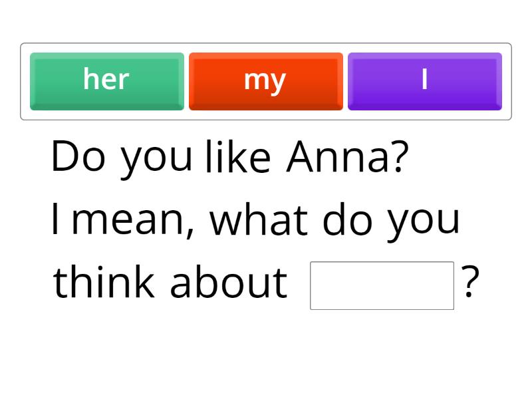Click the standalone "I" starting the second line
This screenshot has width=532, height=399.
click(57, 219)
